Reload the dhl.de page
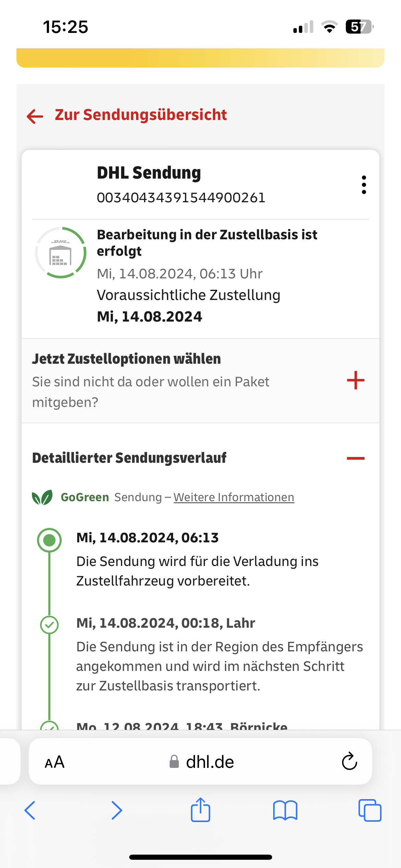The image size is (401, 868). (x=349, y=761)
